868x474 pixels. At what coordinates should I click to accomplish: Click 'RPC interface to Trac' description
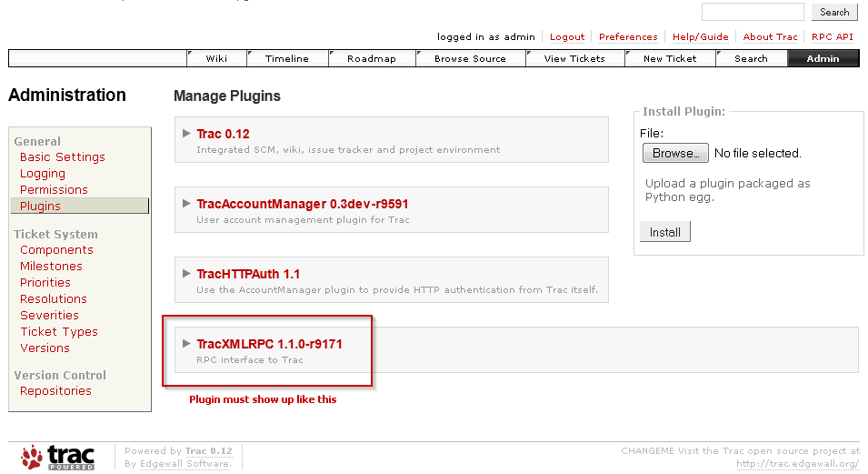coord(250,359)
